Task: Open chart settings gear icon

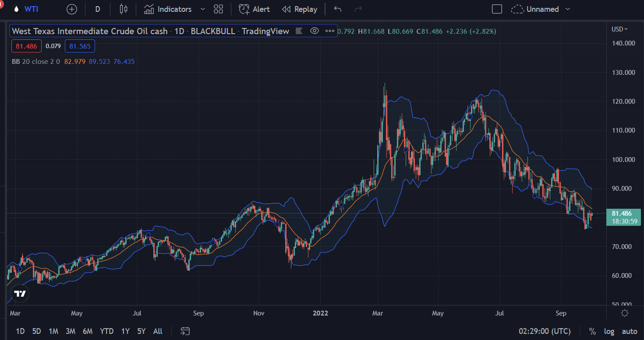Action: pos(625,313)
